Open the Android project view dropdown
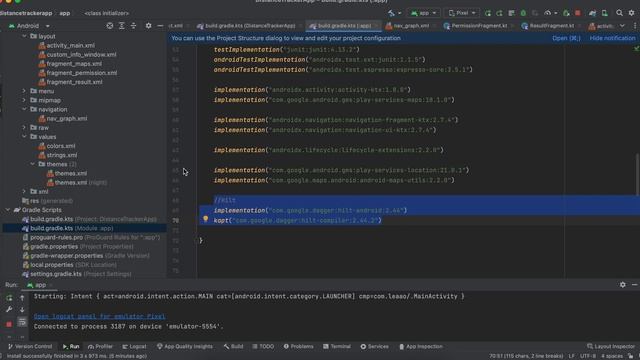Viewport: 640px width, 360px height. click(28, 26)
